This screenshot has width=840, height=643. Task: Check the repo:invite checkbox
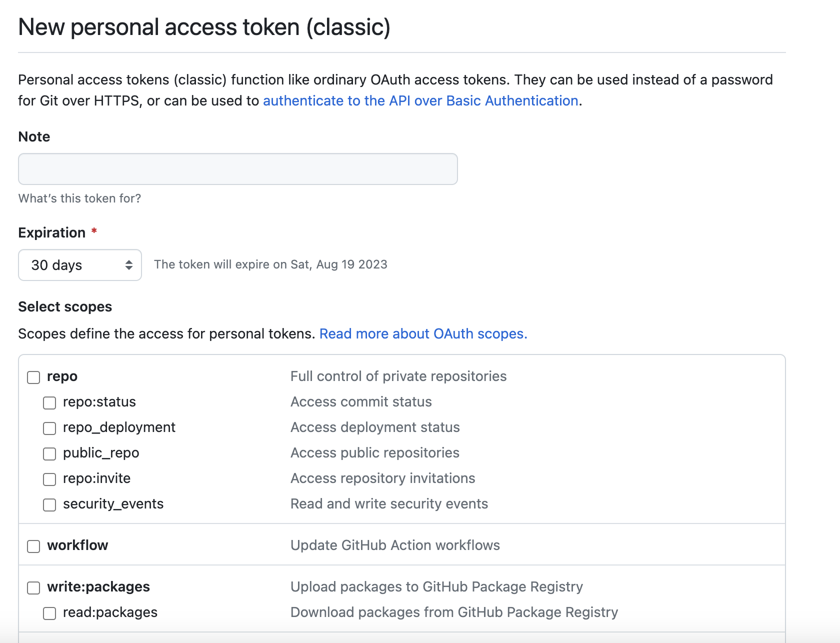(x=49, y=479)
